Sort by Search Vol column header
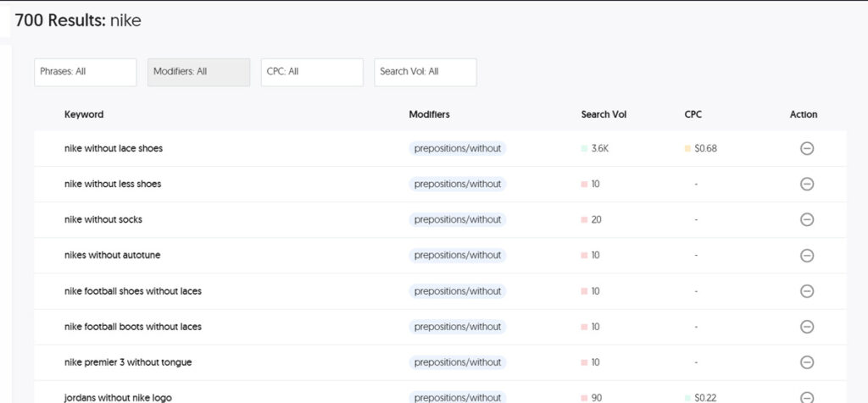The image size is (868, 403). 604,114
